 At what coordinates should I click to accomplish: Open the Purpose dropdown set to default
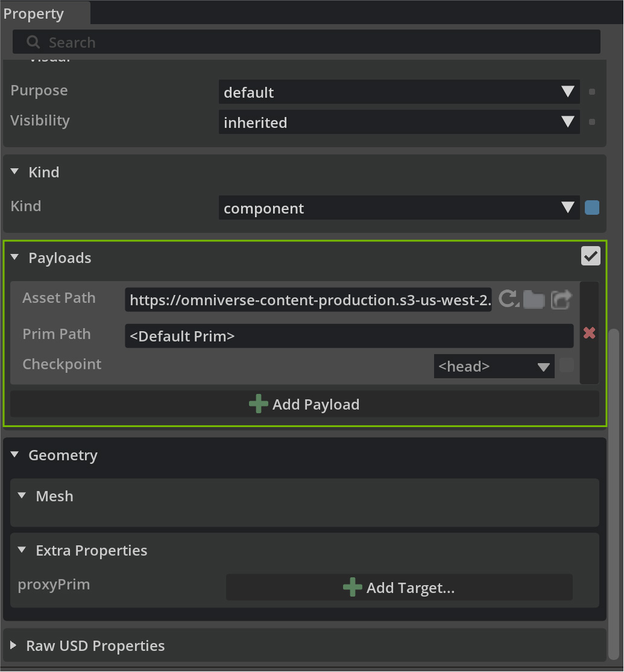pyautogui.click(x=399, y=92)
